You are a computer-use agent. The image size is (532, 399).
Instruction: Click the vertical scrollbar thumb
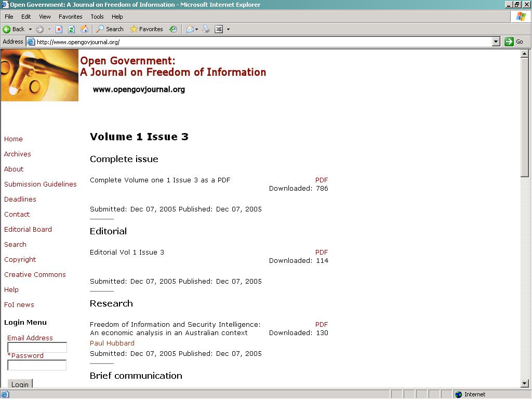pos(525,117)
